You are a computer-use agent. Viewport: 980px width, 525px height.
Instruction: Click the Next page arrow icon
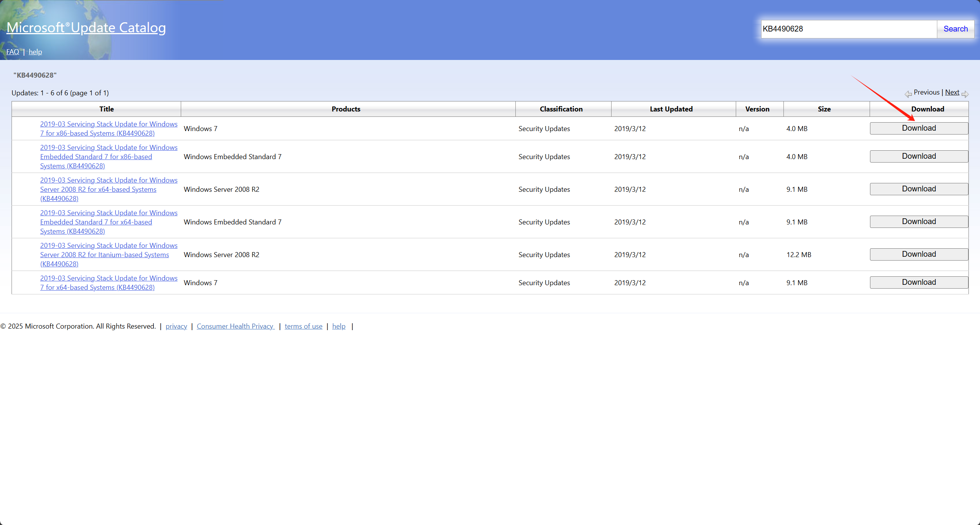(x=965, y=94)
